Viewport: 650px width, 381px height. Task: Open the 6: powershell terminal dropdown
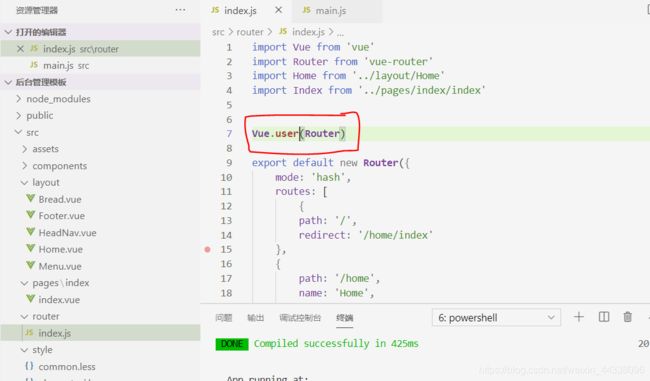coord(496,318)
